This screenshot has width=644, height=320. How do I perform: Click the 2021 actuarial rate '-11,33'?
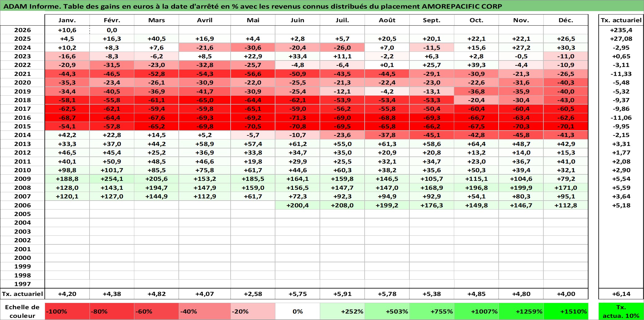pos(621,74)
